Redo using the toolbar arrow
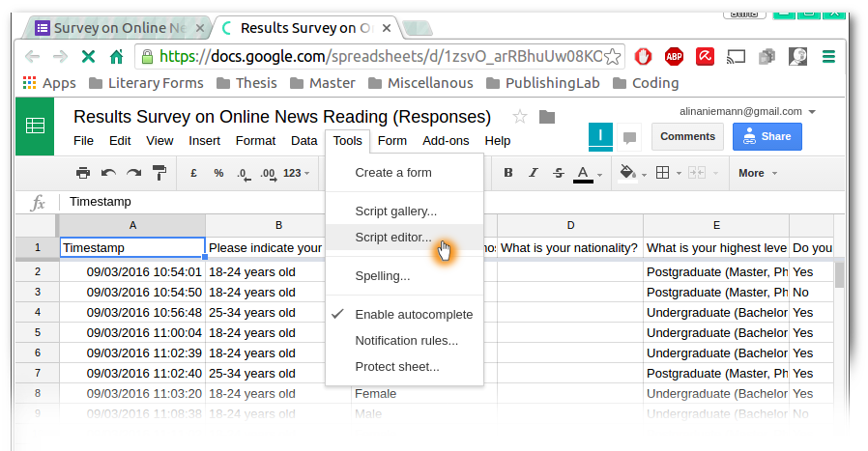Viewport: 868px width, 451px height. pos(134,173)
